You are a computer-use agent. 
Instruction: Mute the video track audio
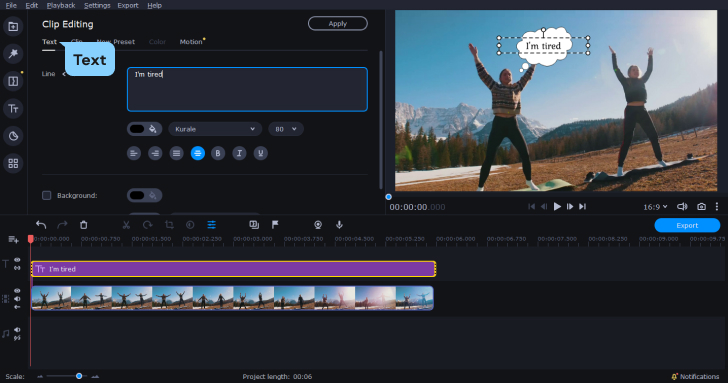pos(17,299)
